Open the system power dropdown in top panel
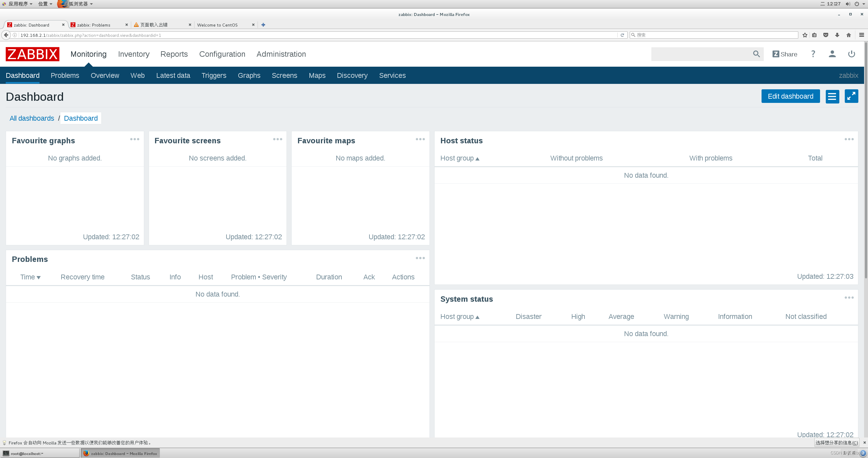The width and height of the screenshot is (868, 458). pyautogui.click(x=859, y=4)
